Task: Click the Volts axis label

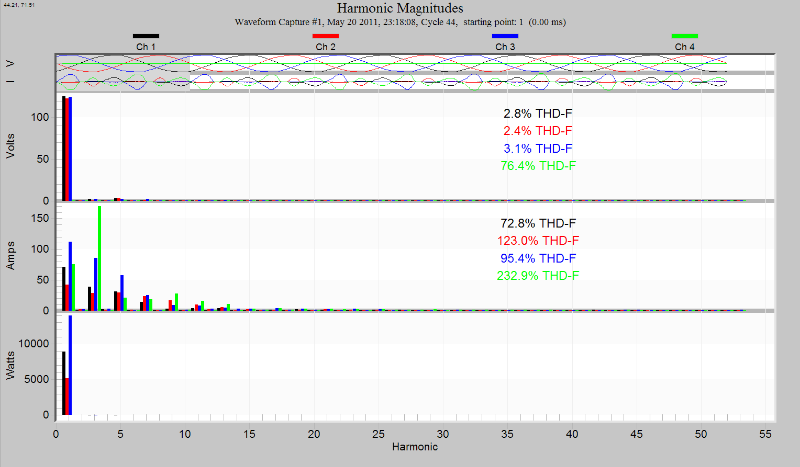Action: coord(10,146)
